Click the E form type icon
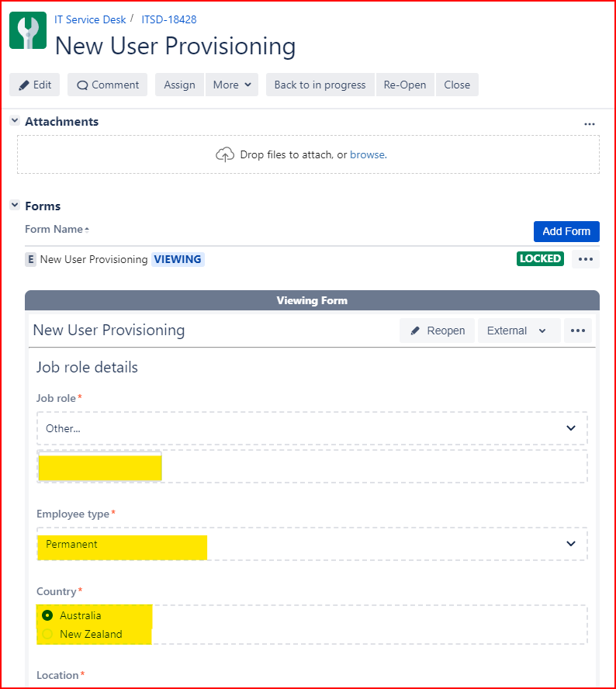The width and height of the screenshot is (616, 689). (x=30, y=259)
